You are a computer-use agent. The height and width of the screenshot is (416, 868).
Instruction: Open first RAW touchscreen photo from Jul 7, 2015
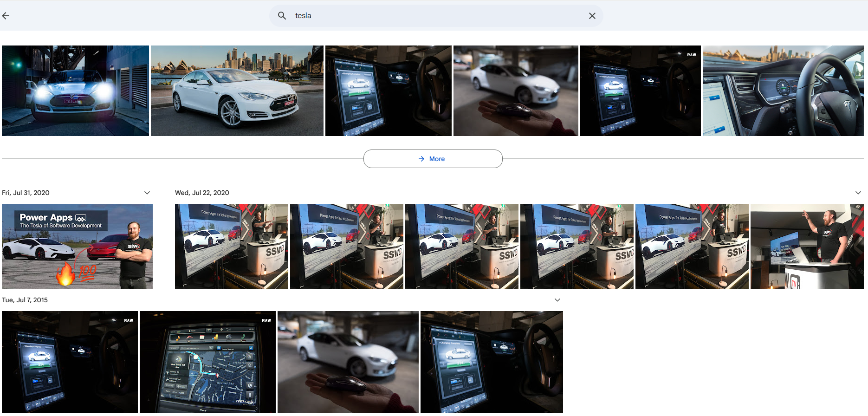(70, 362)
